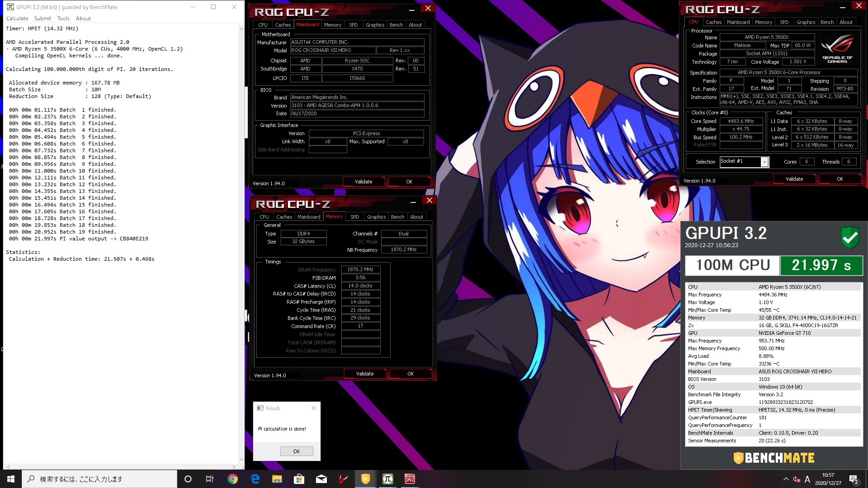868x488 pixels.
Task: Click Validate in CPU tab CPU-Z window
Action: tap(794, 179)
